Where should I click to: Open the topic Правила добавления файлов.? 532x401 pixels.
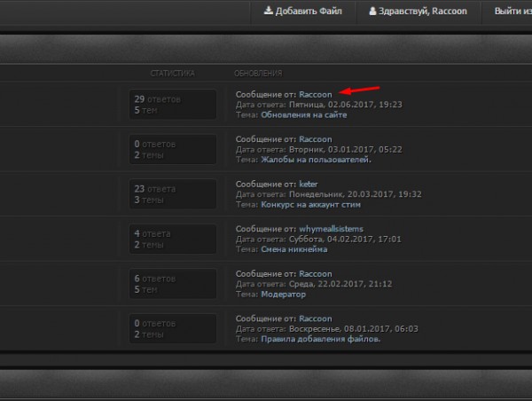point(320,339)
